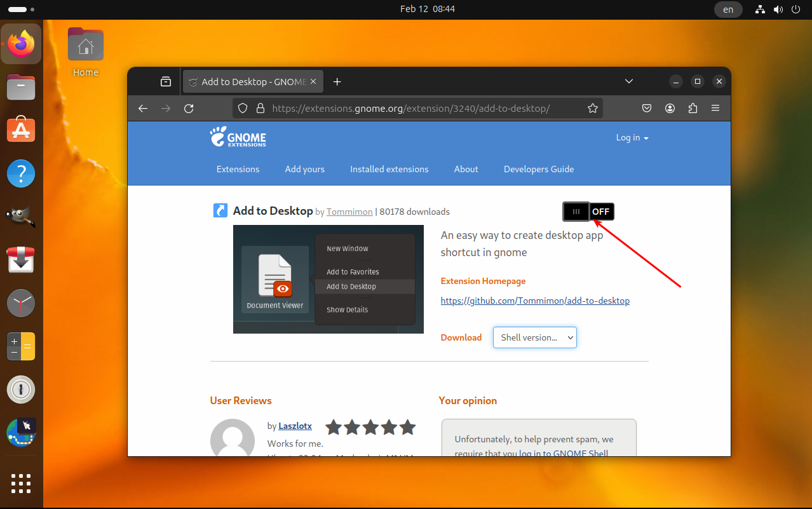
Task: Save the page to Pocket
Action: click(647, 108)
